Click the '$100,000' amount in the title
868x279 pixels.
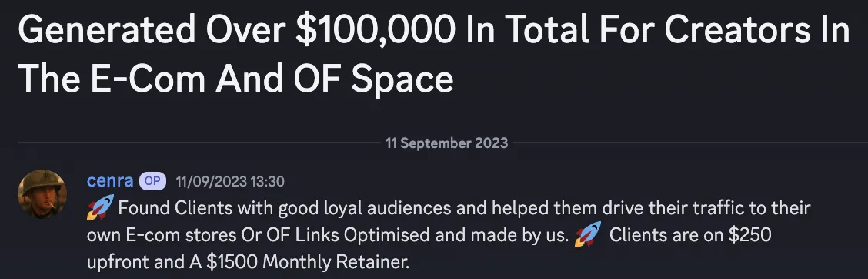tap(373, 31)
